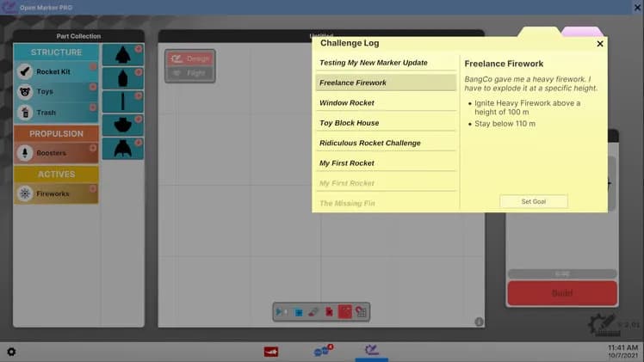
Task: Switch to Flight mode
Action: (189, 74)
